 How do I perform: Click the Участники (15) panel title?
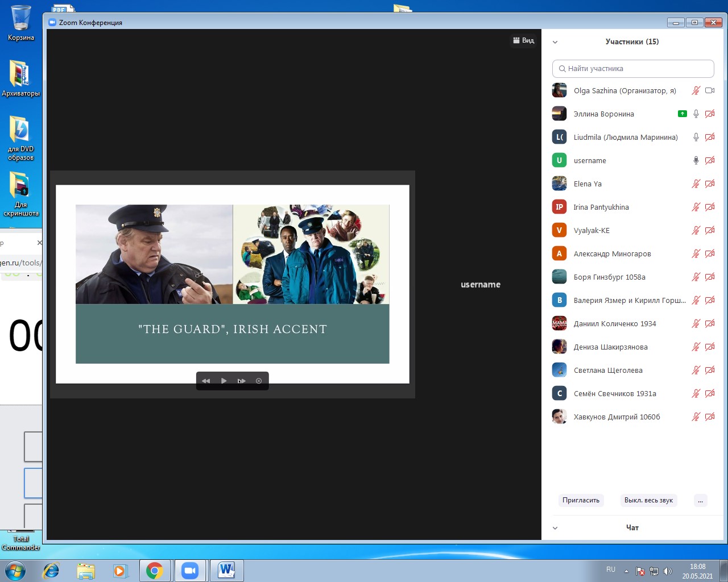(632, 41)
